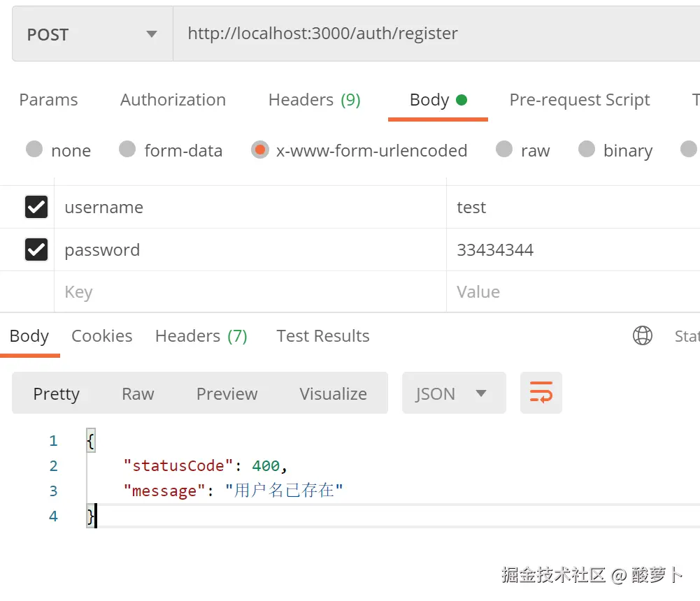Viewport: 700px width, 601px height.
Task: Select the binary body option
Action: tap(587, 150)
